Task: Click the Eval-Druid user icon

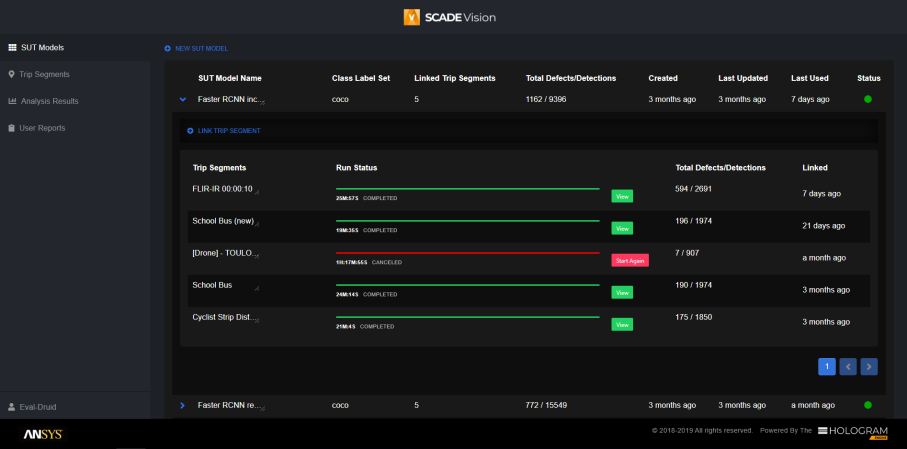Action: 12,407
